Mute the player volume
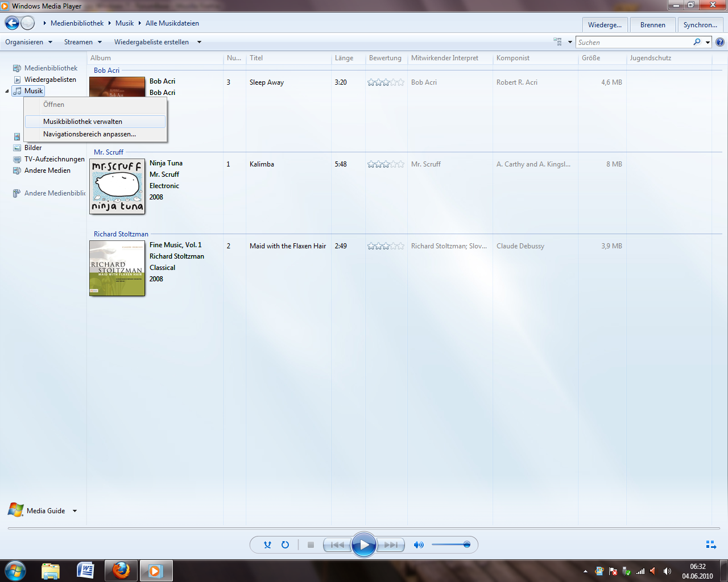728x582 pixels. [x=419, y=544]
